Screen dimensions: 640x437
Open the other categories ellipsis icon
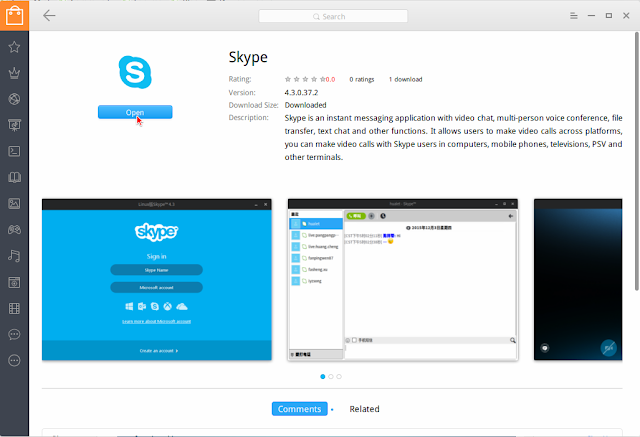[14, 360]
